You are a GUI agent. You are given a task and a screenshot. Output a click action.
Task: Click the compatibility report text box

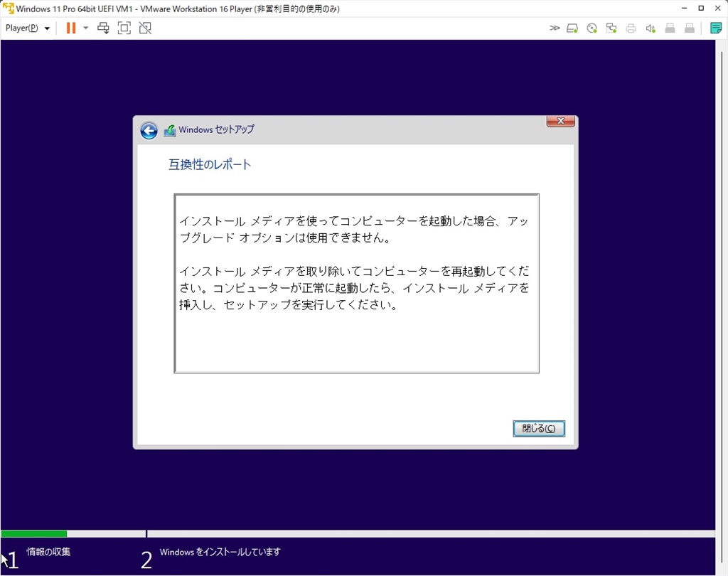tap(357, 283)
